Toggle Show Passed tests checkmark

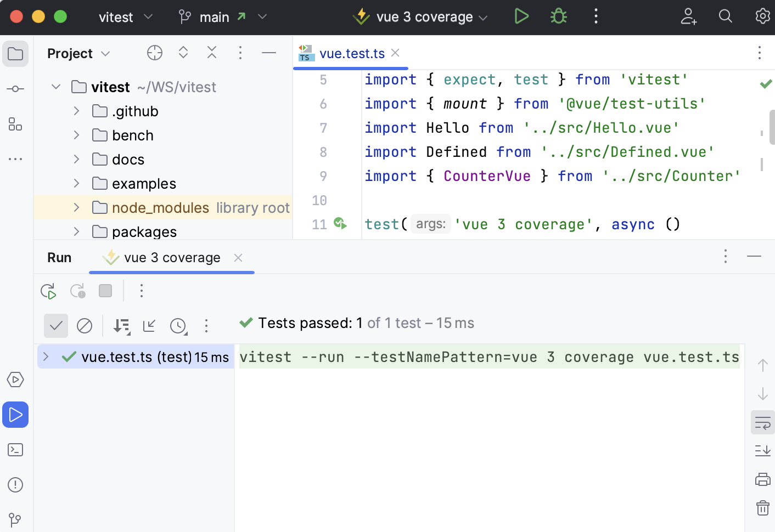(x=56, y=326)
